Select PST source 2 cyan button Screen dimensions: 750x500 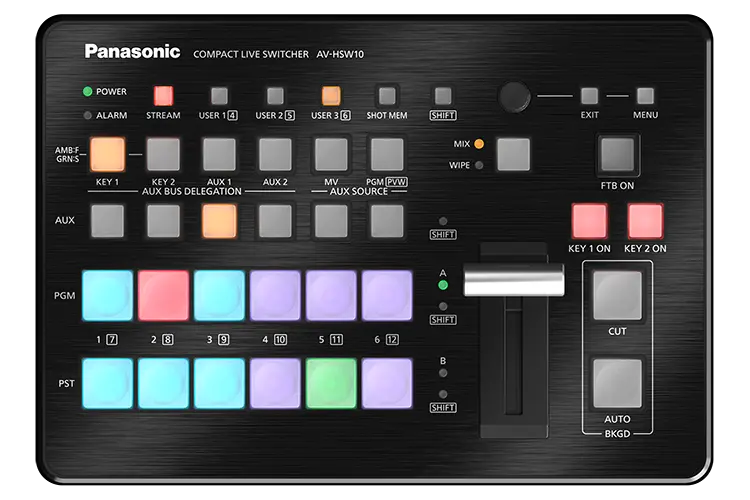coord(163,383)
